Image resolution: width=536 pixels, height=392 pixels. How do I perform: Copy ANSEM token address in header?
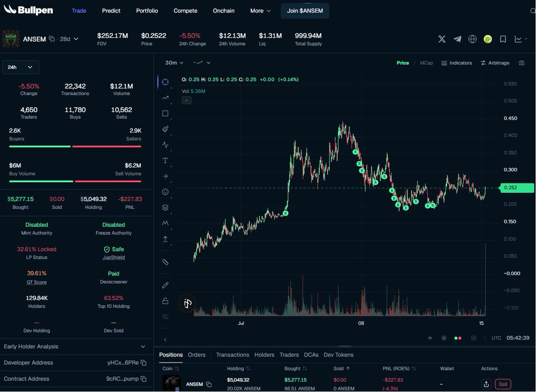coord(52,39)
